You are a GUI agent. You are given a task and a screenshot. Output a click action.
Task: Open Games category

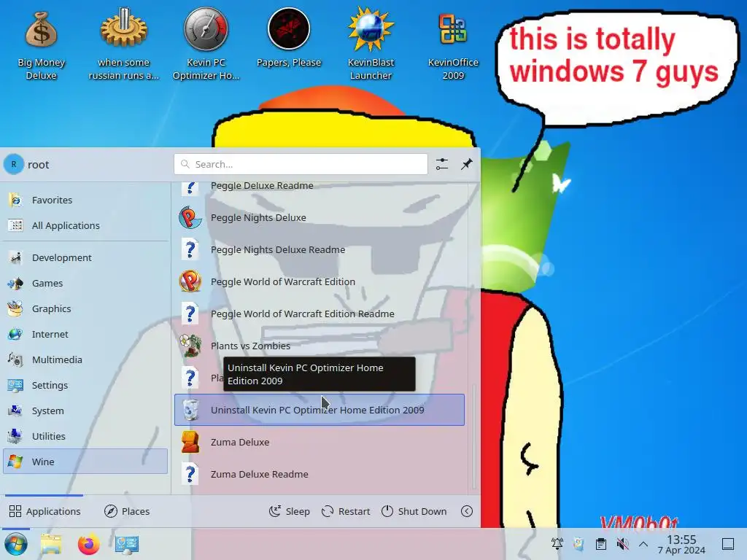(x=85, y=284)
